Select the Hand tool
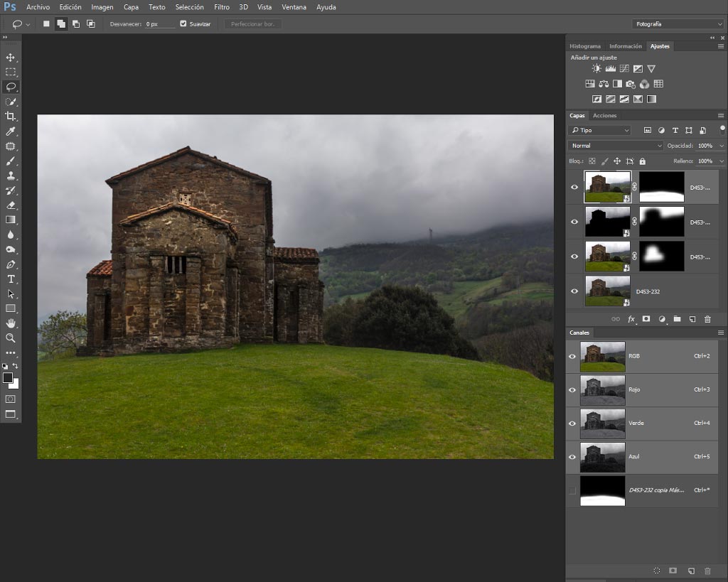The width and height of the screenshot is (728, 582). tap(10, 323)
